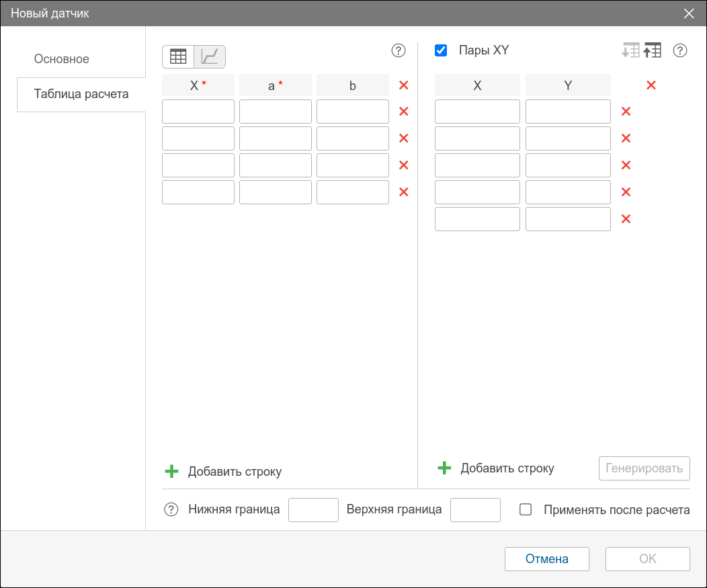Viewport: 707px width, 588px height.
Task: Open help icon in XY pairs panel
Action: point(680,50)
